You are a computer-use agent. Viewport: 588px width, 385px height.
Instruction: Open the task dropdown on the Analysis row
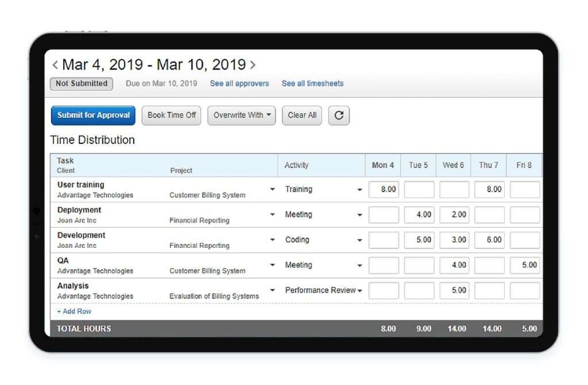click(272, 290)
